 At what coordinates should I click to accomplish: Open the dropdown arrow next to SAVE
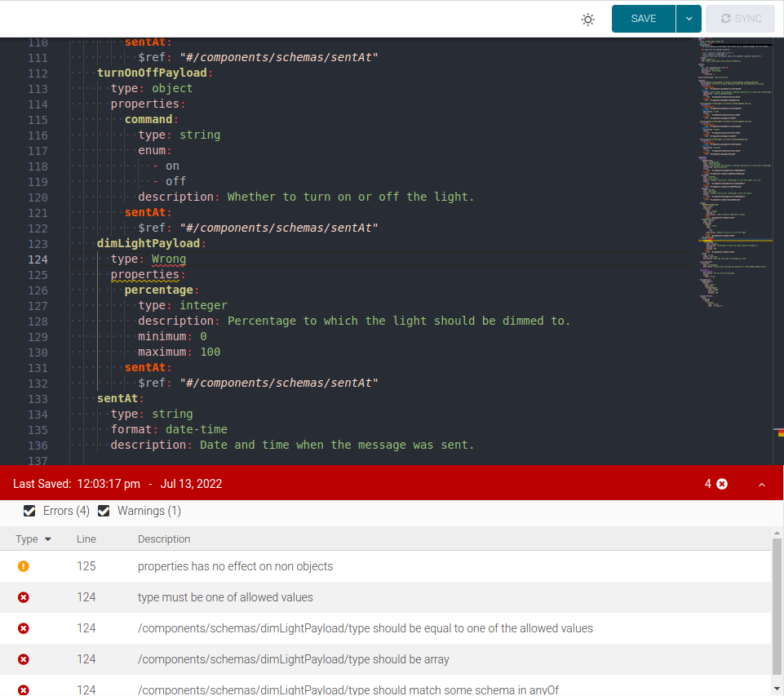click(689, 19)
